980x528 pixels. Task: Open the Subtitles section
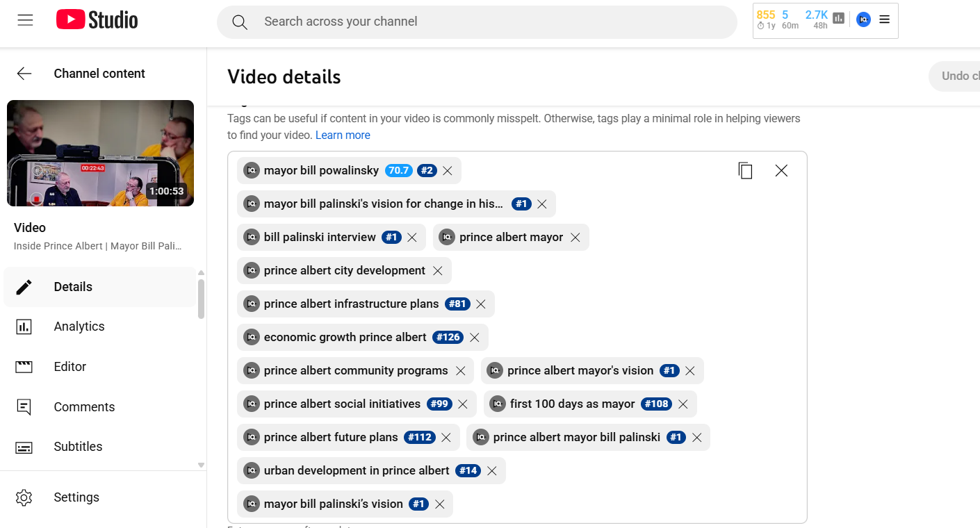click(x=78, y=447)
